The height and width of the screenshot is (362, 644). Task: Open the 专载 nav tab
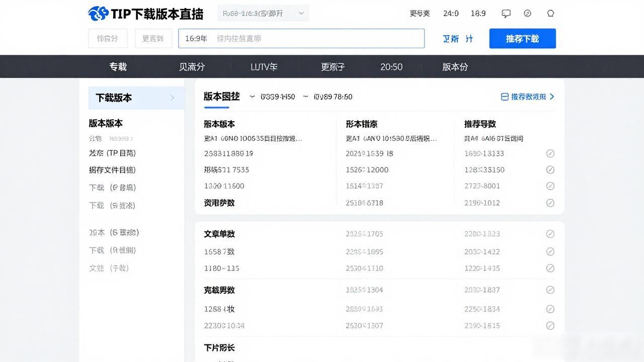point(118,67)
